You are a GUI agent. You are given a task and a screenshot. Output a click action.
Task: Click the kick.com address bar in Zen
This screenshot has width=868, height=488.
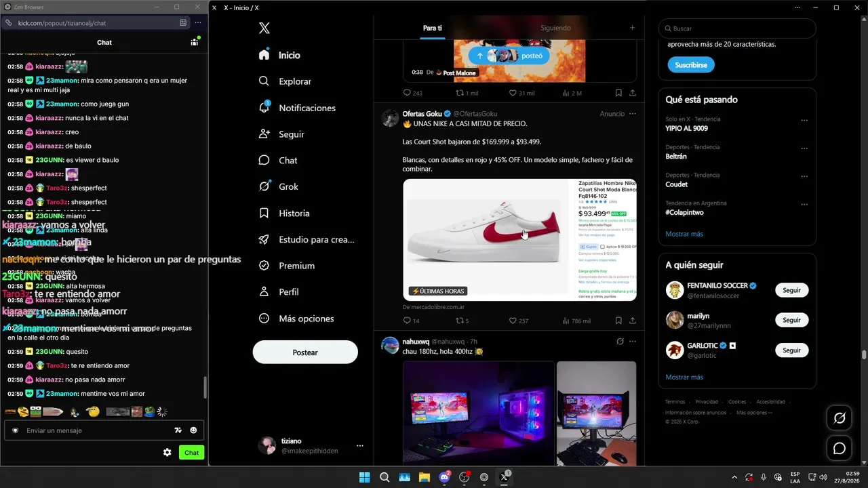pyautogui.click(x=95, y=22)
